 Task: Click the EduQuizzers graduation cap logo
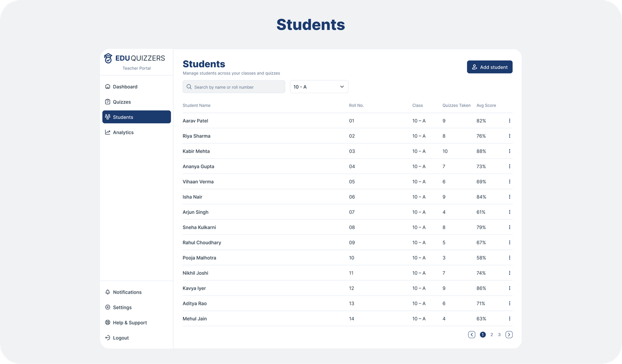(x=108, y=58)
